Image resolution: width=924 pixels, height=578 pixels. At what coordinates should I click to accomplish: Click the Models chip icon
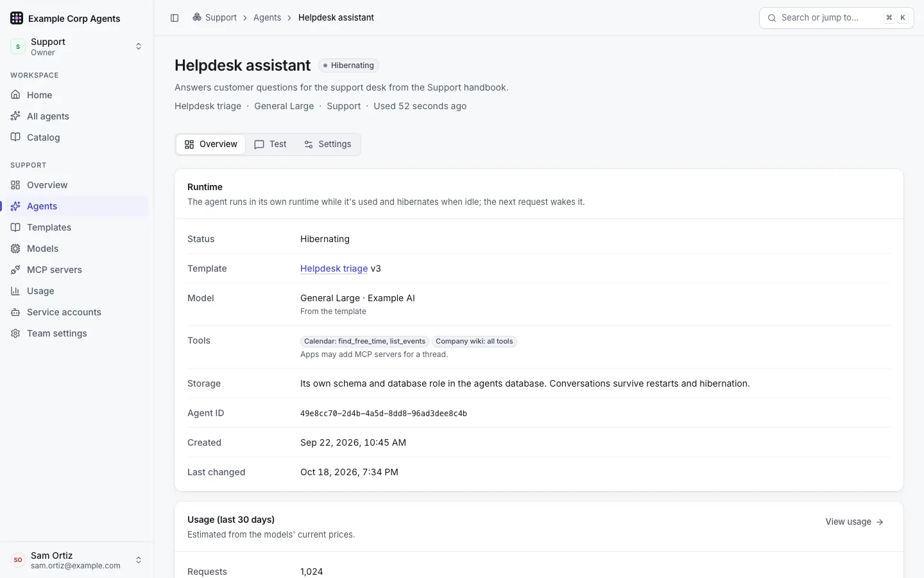15,249
